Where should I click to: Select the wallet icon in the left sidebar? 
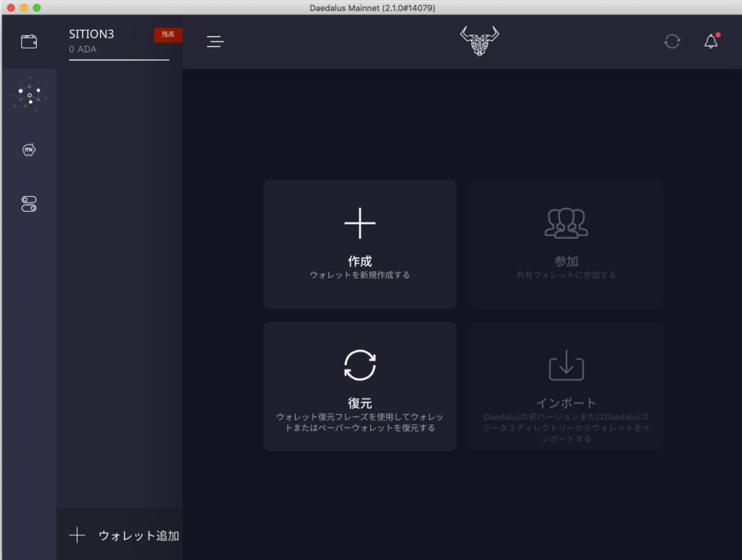click(x=28, y=41)
